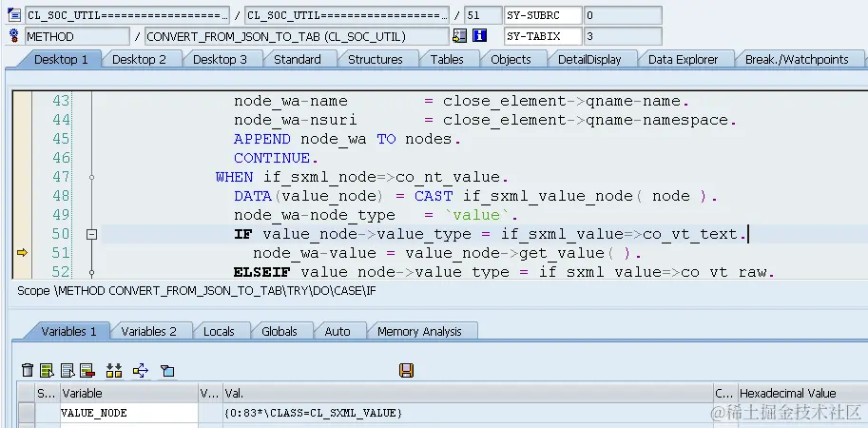Click the CONTINUE. statement on line 46
This screenshot has height=428, width=868.
pos(276,158)
